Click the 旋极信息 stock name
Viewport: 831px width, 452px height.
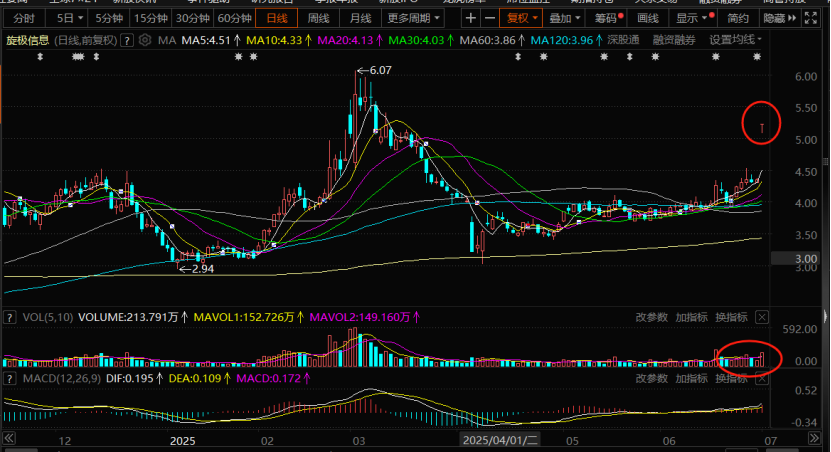28,40
